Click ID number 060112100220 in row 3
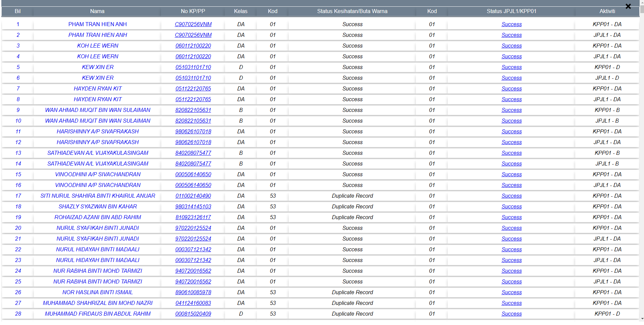 click(193, 46)
